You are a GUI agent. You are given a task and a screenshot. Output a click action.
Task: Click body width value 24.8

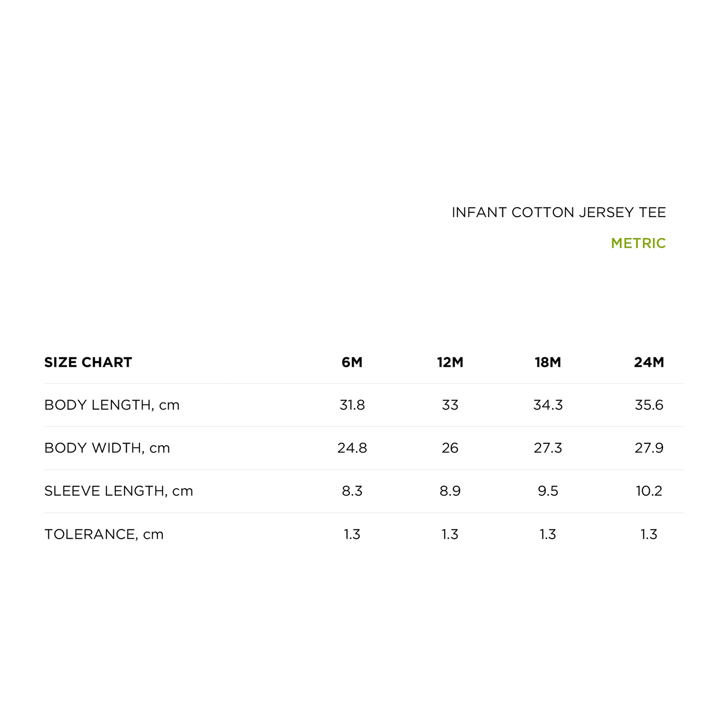click(352, 448)
